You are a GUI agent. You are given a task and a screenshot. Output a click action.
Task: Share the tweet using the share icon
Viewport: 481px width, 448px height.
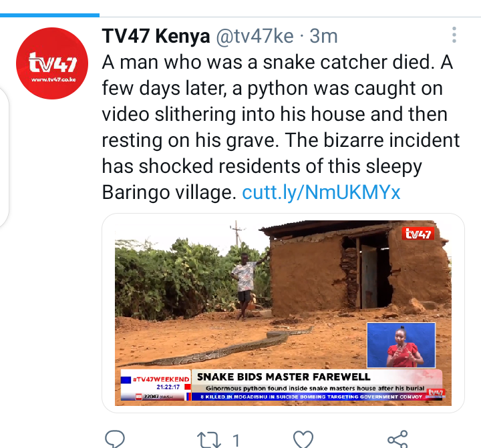397,439
